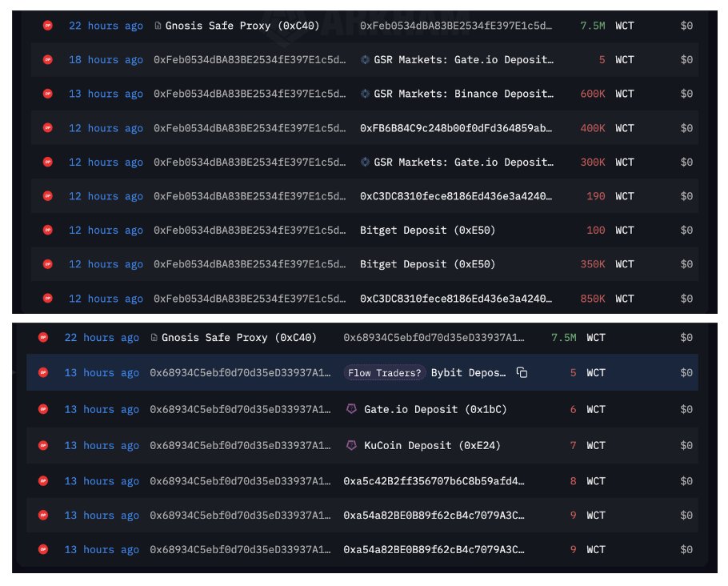Open sender 0x68934C5 on the KuCoin Deposit row
The height and width of the screenshot is (586, 728).
click(x=240, y=445)
